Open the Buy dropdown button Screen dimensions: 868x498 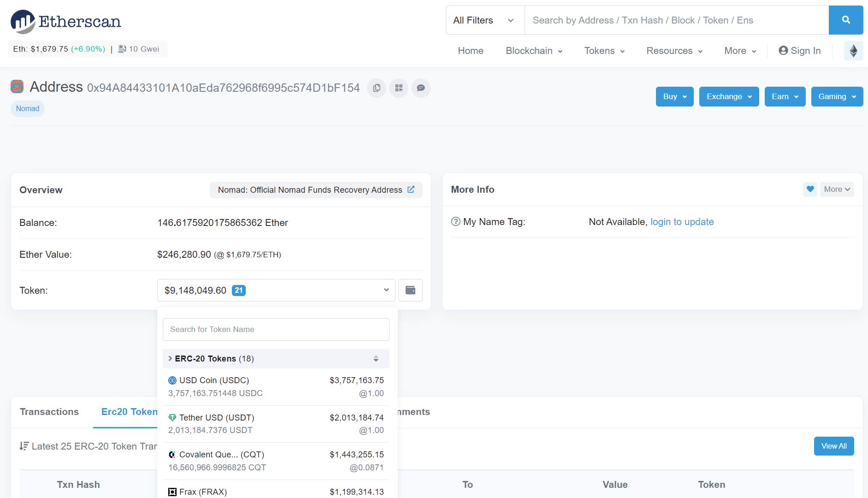click(x=674, y=96)
